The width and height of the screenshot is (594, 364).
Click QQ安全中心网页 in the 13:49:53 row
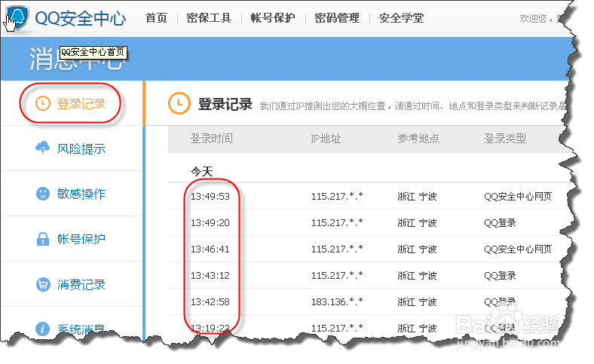point(517,196)
